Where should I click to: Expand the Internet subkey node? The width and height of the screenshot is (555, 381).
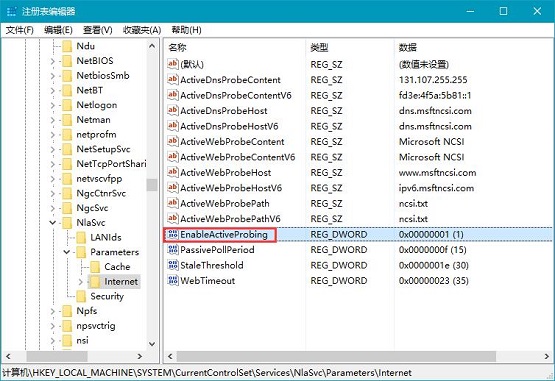click(x=81, y=282)
